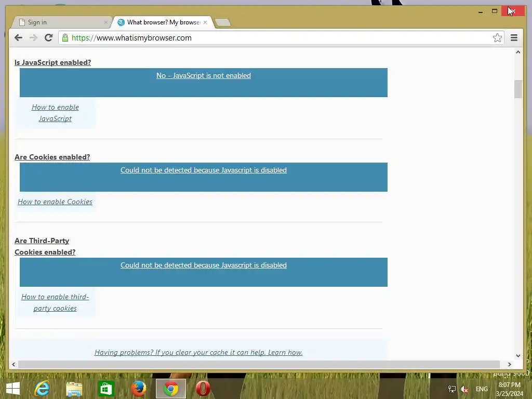The image size is (532, 399).
Task: Launch Internet Explorer from the taskbar
Action: [42, 389]
